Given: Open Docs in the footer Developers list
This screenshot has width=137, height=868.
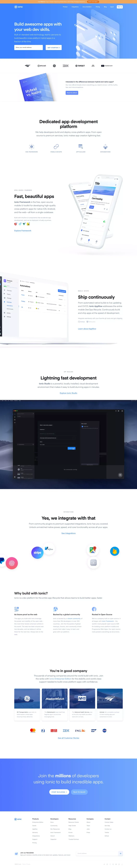Looking at the screenshot, I should 52,822.
